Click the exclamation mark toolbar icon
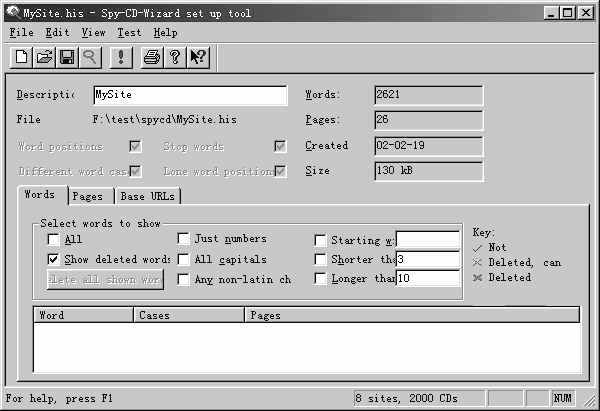This screenshot has width=600, height=411. point(120,57)
